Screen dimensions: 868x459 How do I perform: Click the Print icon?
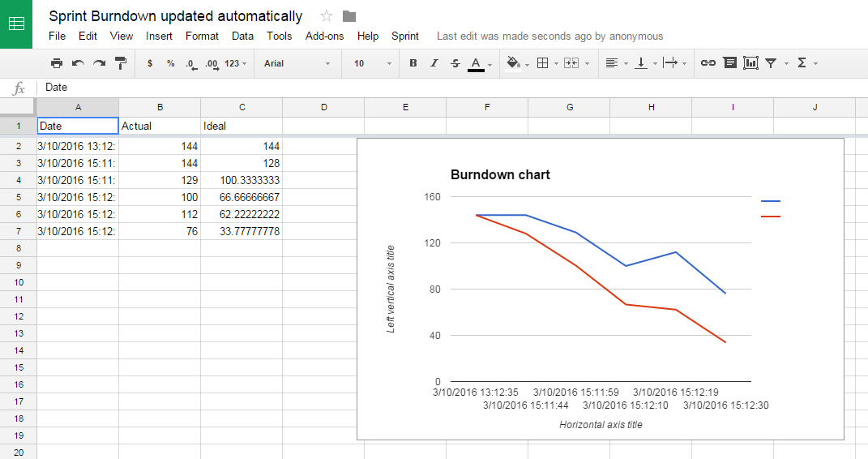coord(57,63)
